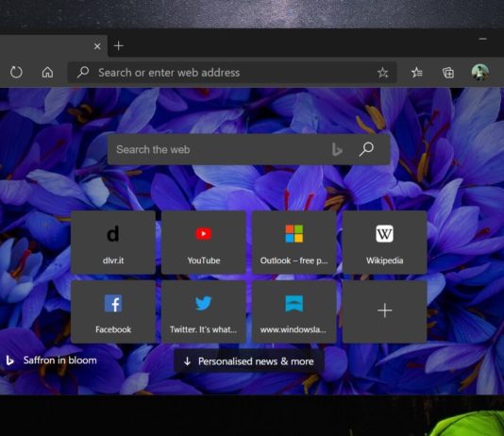Open the Outlook quick link tile

294,243
